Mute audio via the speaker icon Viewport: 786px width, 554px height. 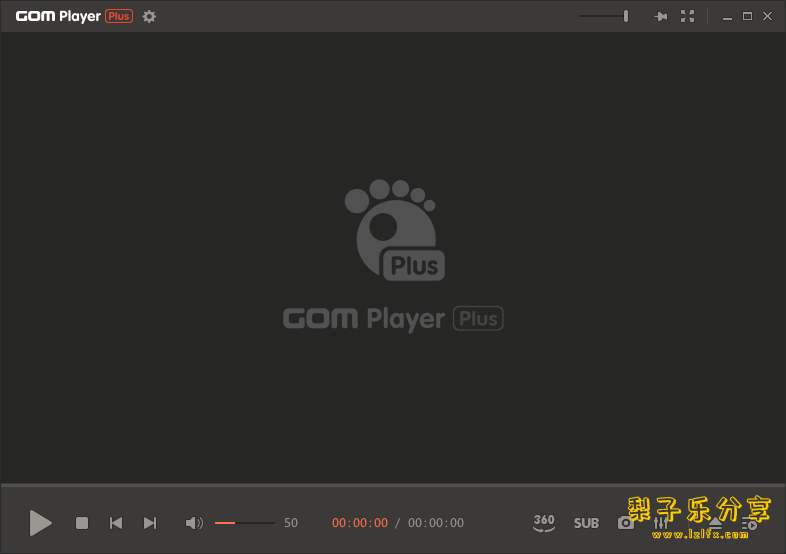click(x=194, y=523)
